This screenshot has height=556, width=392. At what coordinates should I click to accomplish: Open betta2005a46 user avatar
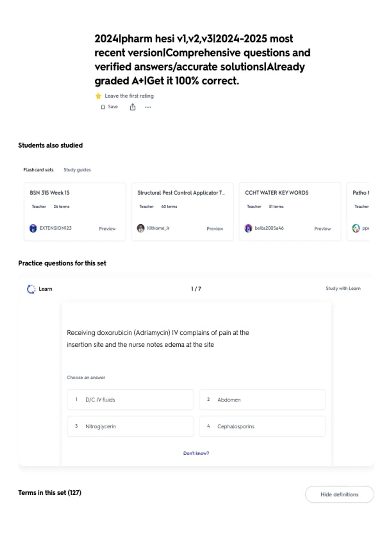coord(248,228)
